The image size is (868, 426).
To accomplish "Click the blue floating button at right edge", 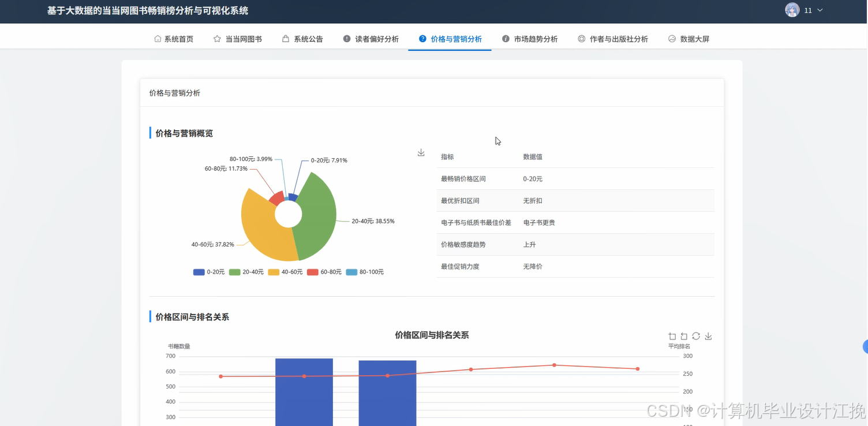I will click(865, 347).
